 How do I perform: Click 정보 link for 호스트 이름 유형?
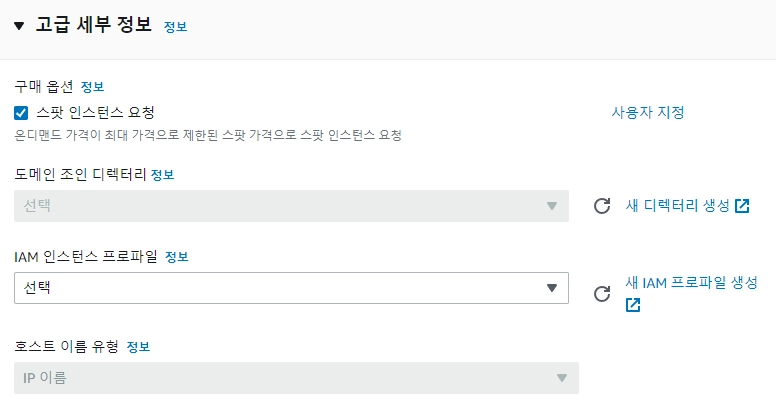coord(138,347)
